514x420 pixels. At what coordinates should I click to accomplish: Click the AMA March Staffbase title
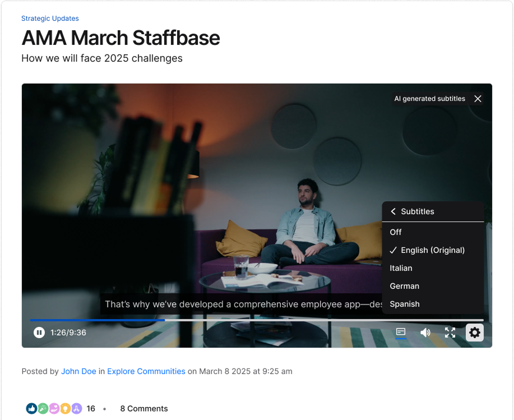[121, 38]
